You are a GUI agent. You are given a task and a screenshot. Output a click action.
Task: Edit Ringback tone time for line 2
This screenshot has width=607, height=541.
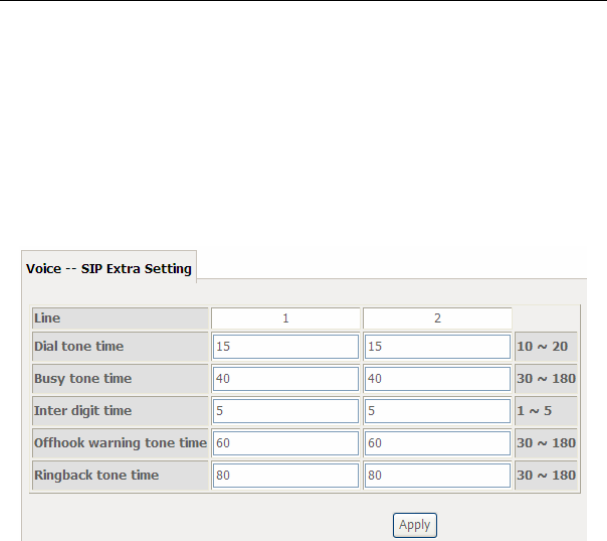coord(437,475)
